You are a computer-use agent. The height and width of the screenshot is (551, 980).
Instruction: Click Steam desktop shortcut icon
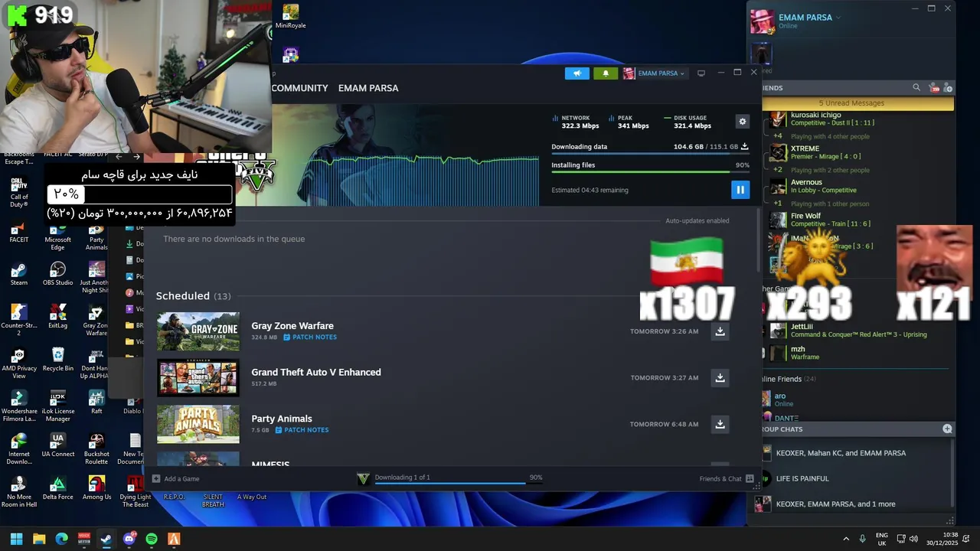point(19,274)
